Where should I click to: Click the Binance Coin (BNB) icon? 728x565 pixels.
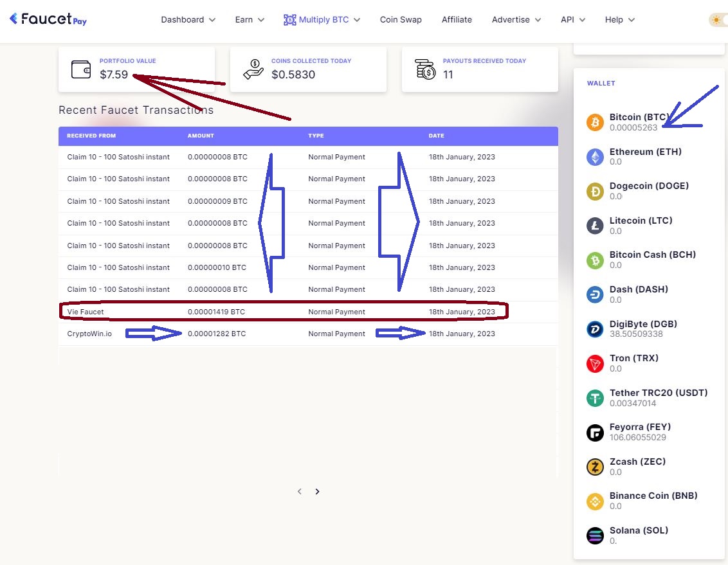595,501
